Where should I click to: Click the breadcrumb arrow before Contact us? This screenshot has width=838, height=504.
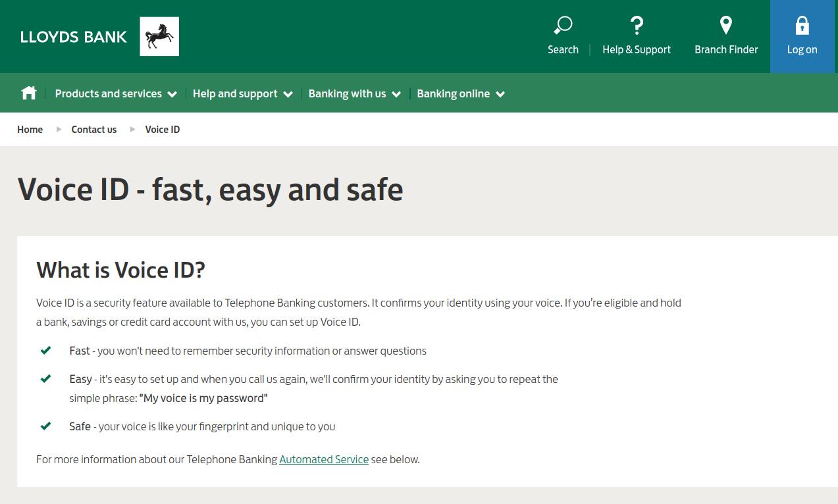pos(58,129)
